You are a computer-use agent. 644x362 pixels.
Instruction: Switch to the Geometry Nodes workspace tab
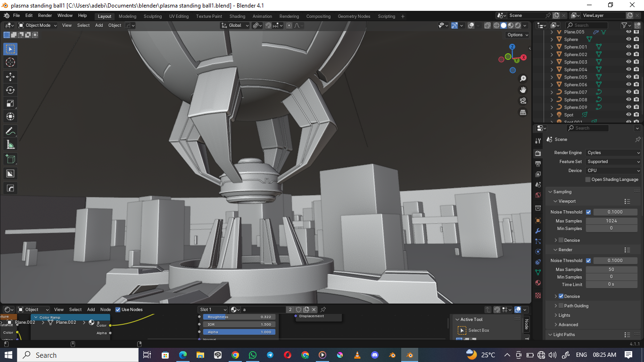pyautogui.click(x=354, y=16)
